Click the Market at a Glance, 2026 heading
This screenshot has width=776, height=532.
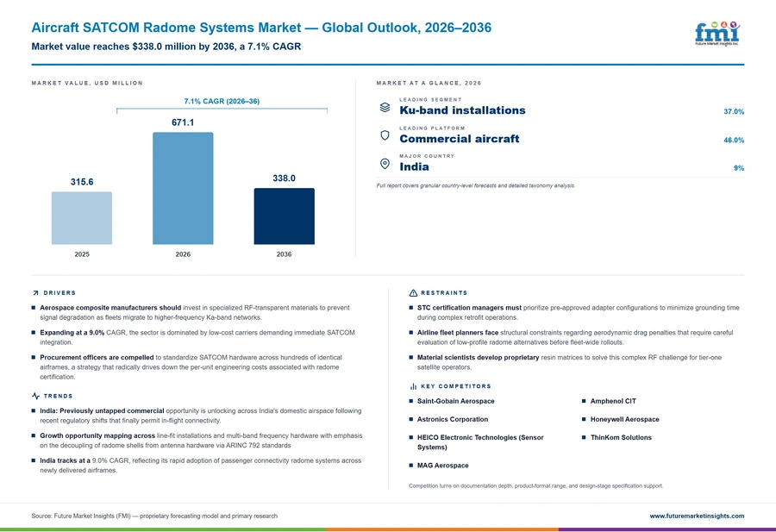coord(429,83)
